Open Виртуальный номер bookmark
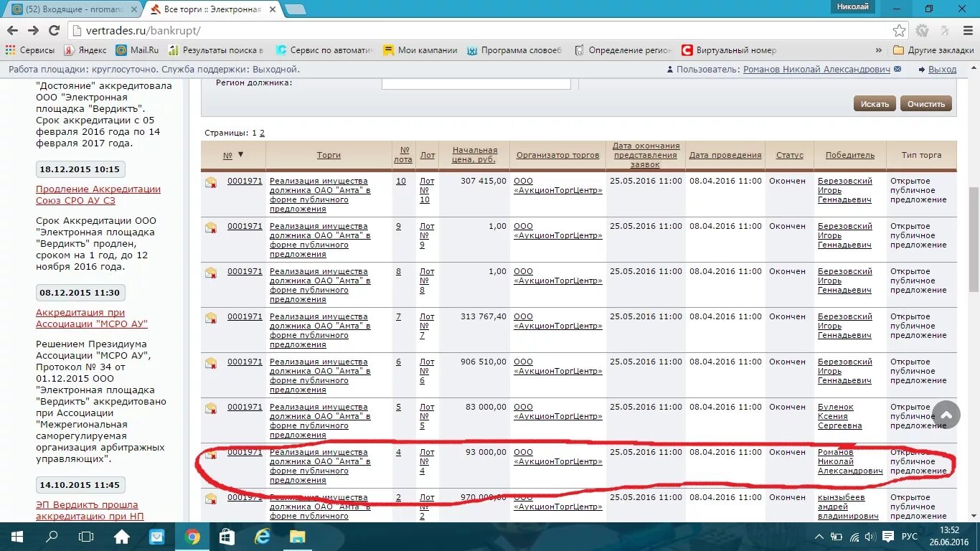 click(729, 50)
